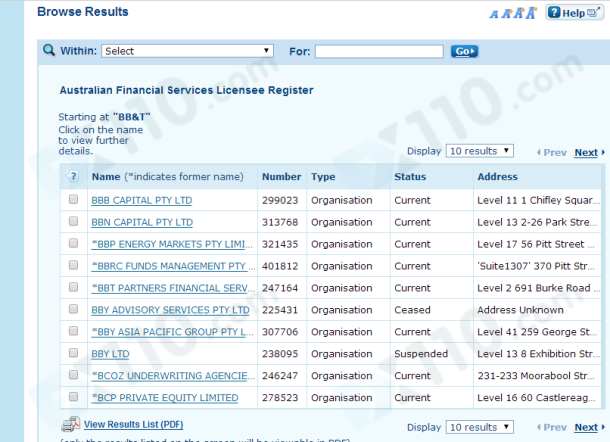Click 231-233 Moorabool Str address cell
The width and height of the screenshot is (610, 442).
tap(536, 376)
